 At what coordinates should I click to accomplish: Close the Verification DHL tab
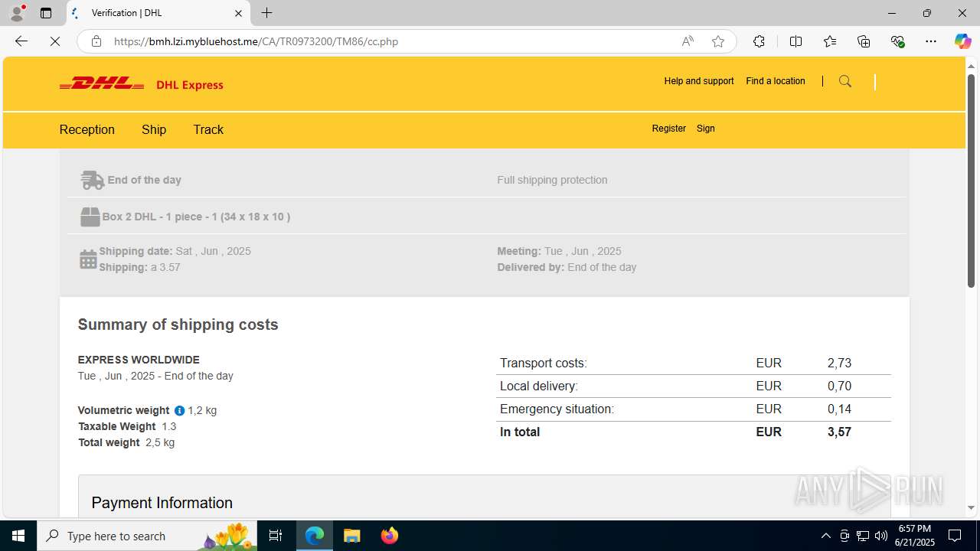[238, 13]
